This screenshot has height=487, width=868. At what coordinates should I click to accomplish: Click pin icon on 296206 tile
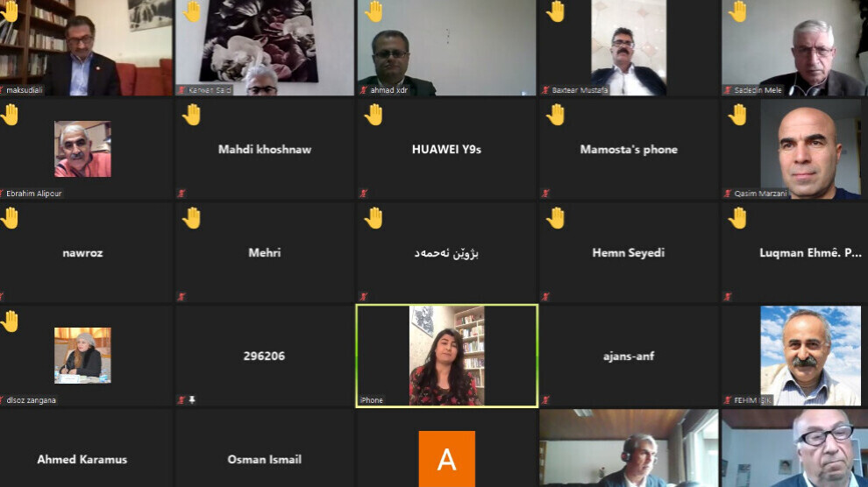[192, 399]
